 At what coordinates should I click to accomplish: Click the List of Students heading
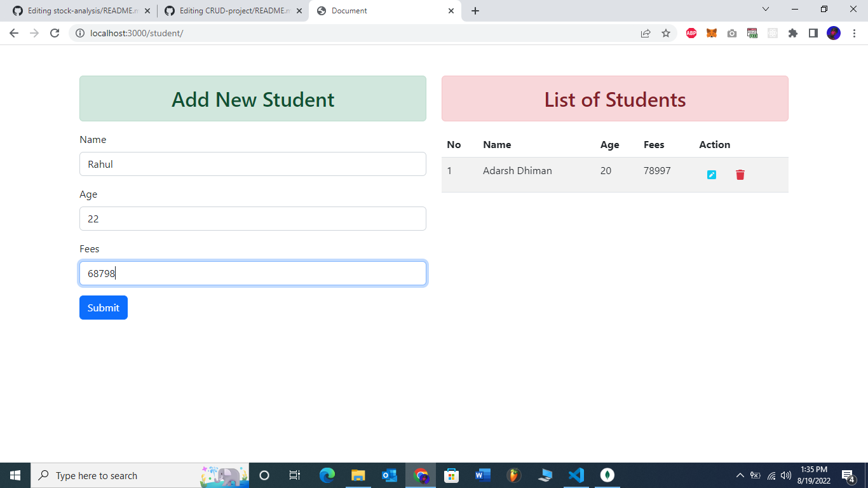615,99
